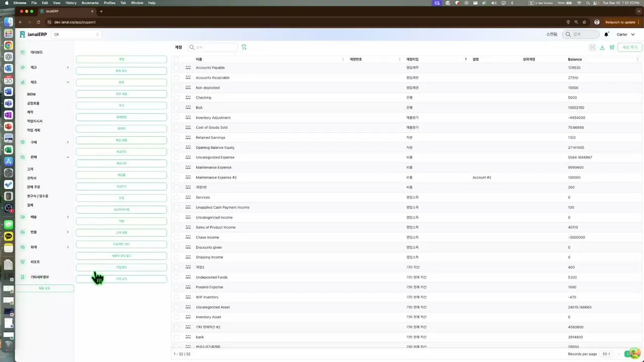Open Chrome History menu
Screen dimensions: 644x362
pos(71,3)
